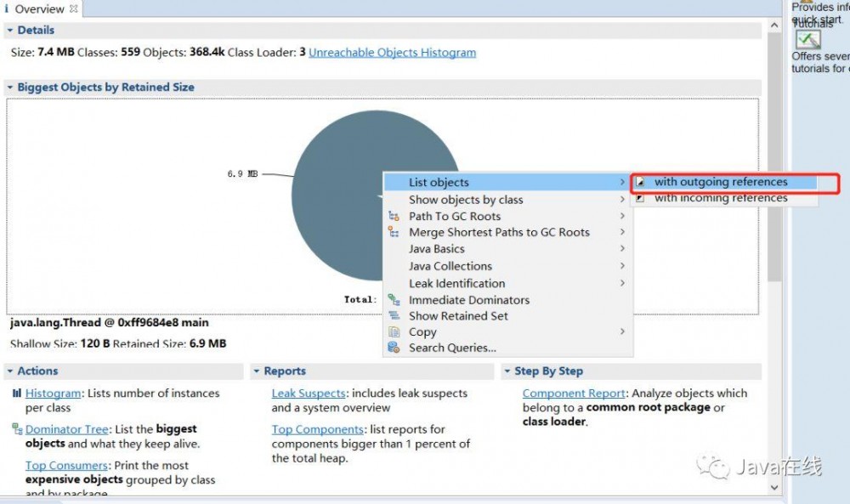Open the Top Consumers link
This screenshot has height=504, width=850.
point(66,466)
